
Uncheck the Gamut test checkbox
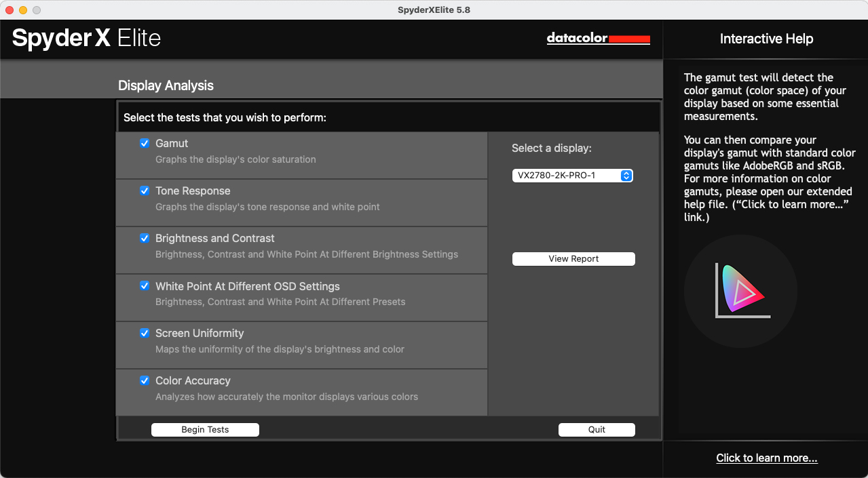click(x=145, y=143)
